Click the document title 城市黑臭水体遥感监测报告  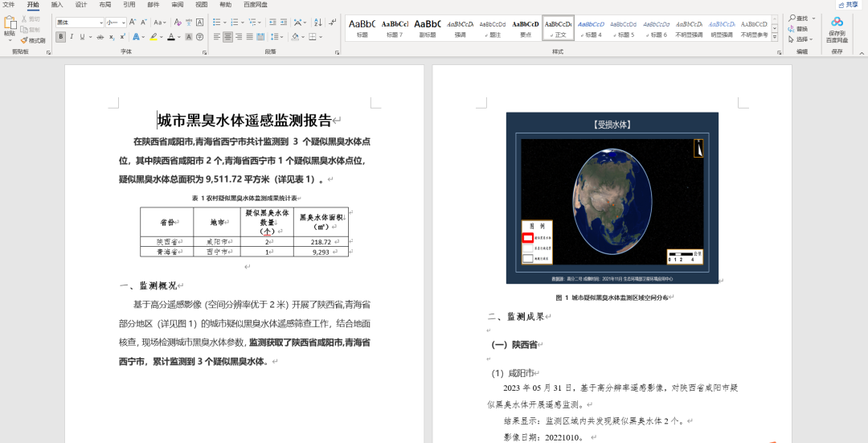pos(244,120)
